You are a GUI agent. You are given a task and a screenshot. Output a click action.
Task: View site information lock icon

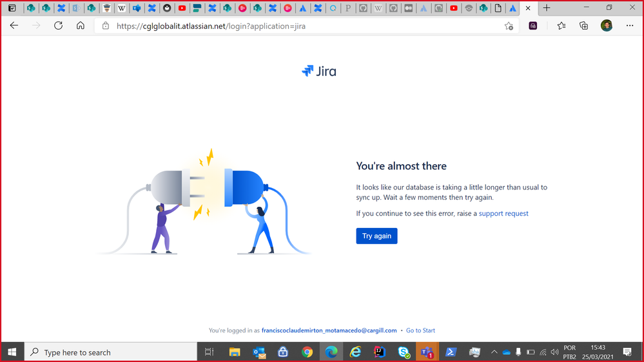coord(106,26)
